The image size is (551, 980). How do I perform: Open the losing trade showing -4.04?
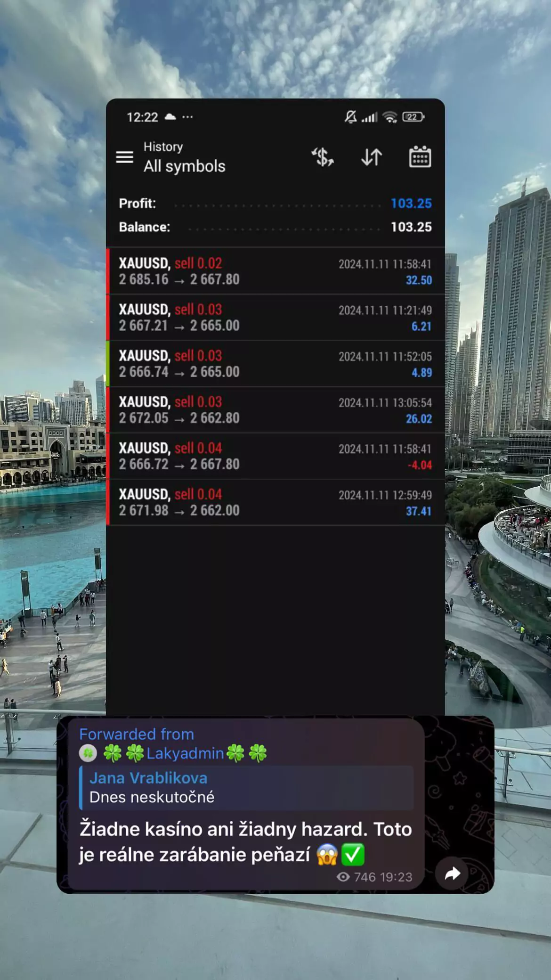[x=276, y=456]
